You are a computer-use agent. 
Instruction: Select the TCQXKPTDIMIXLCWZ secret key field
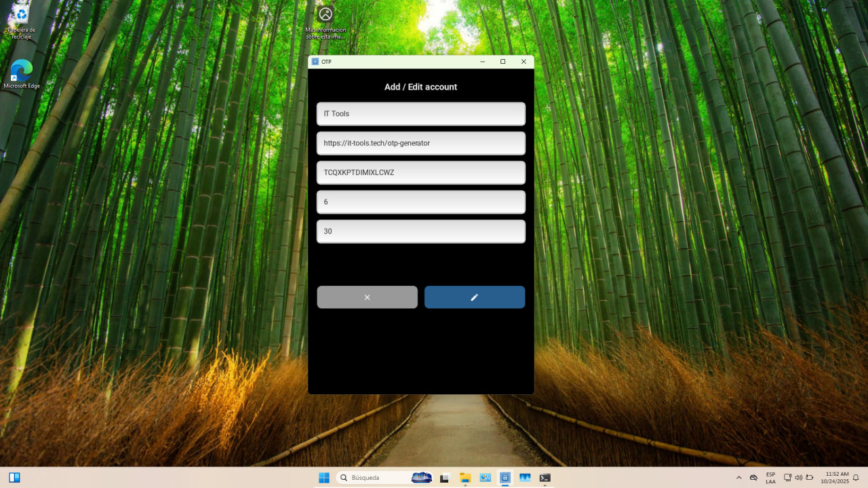(x=420, y=172)
